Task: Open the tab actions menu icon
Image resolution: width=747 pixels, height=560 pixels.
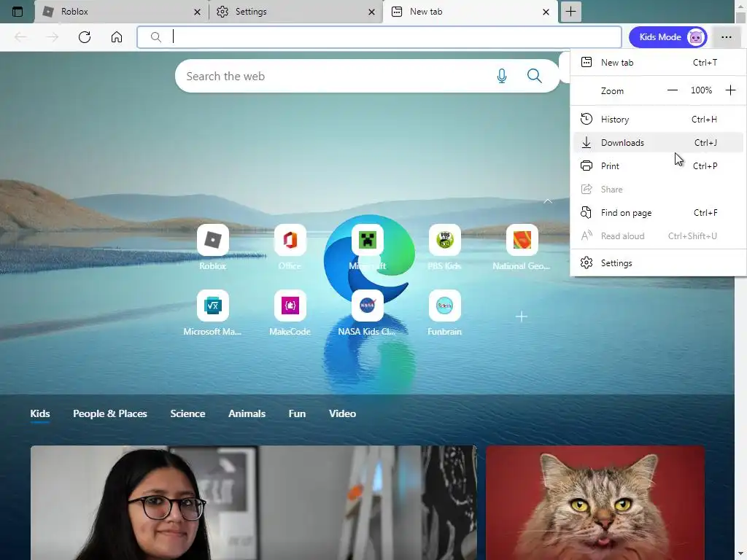Action: point(18,12)
